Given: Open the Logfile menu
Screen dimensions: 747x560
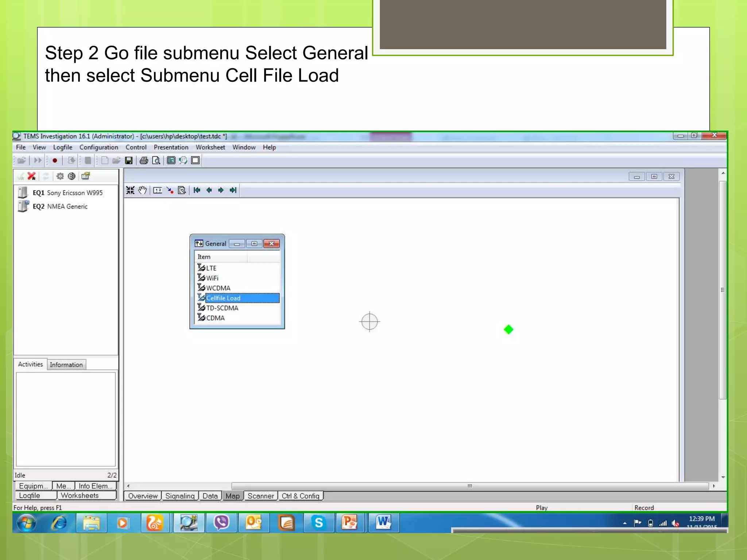Looking at the screenshot, I should click(x=63, y=147).
